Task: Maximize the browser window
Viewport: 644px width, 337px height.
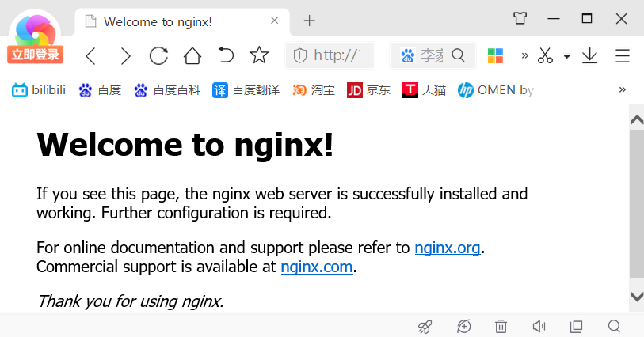Action: point(587,18)
